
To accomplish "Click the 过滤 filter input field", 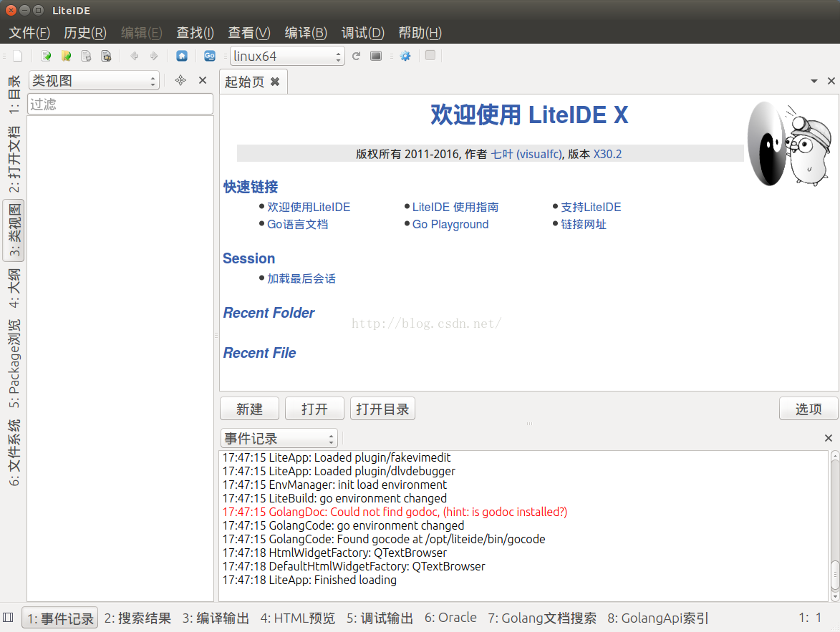I will pyautogui.click(x=120, y=104).
